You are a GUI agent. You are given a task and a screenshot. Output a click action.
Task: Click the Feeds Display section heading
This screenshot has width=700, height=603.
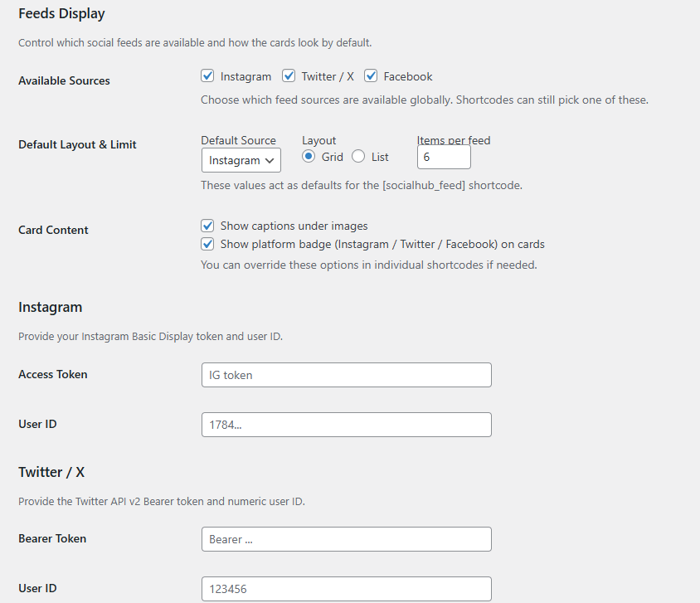[61, 14]
